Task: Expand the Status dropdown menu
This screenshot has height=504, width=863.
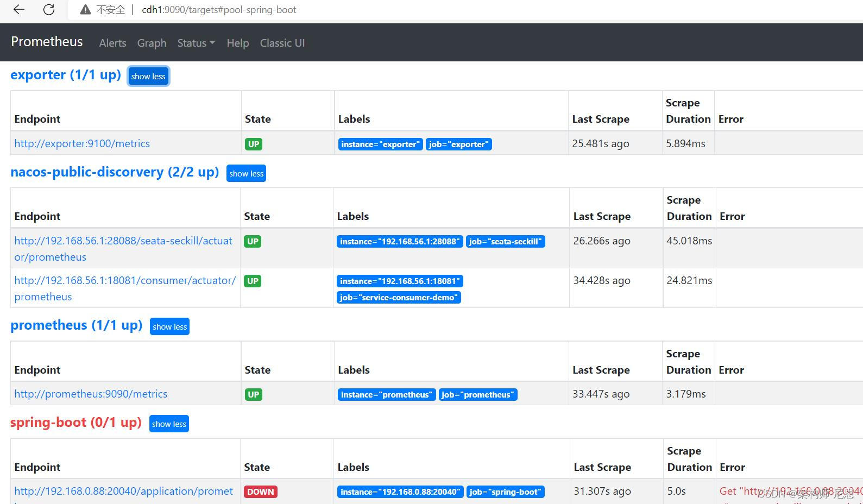Action: coord(196,43)
